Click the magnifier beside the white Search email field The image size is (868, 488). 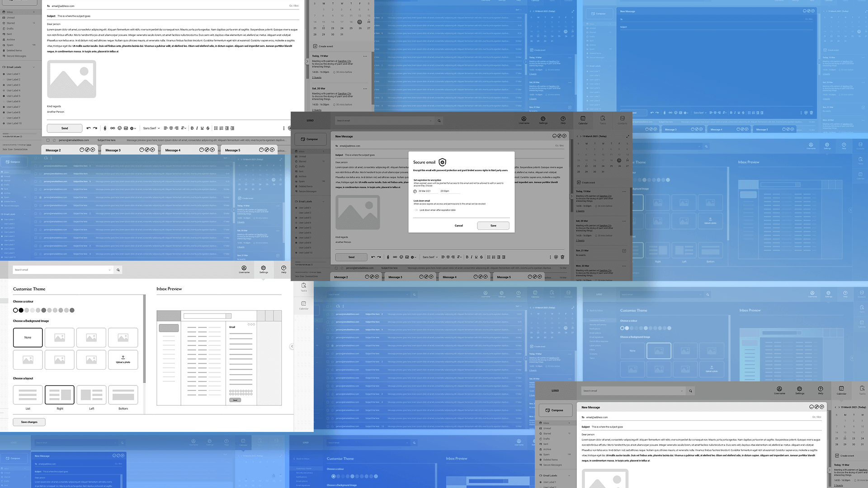click(x=118, y=270)
